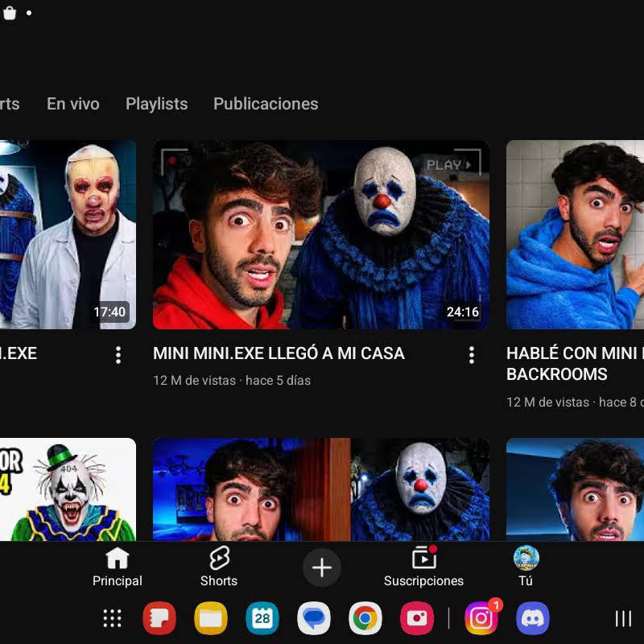Open the blue hoodie BACKROOMS video thumbnail
644x644 pixels.
point(575,234)
